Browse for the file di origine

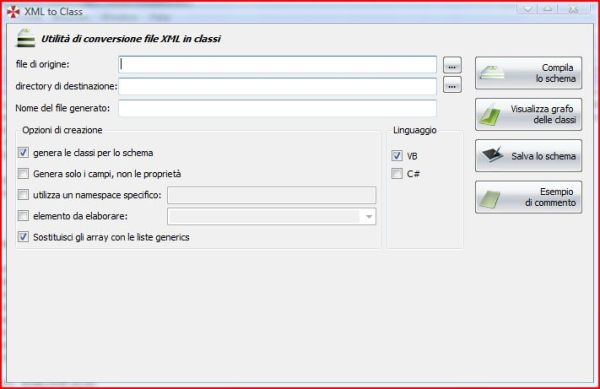pyautogui.click(x=452, y=65)
